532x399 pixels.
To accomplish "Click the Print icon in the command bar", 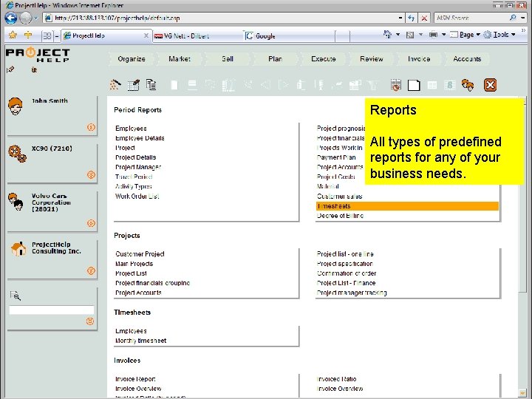I will point(433,34).
